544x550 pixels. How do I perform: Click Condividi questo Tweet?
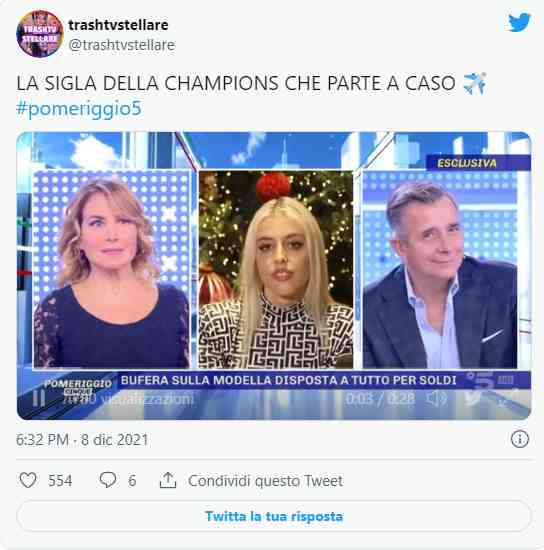(266, 481)
